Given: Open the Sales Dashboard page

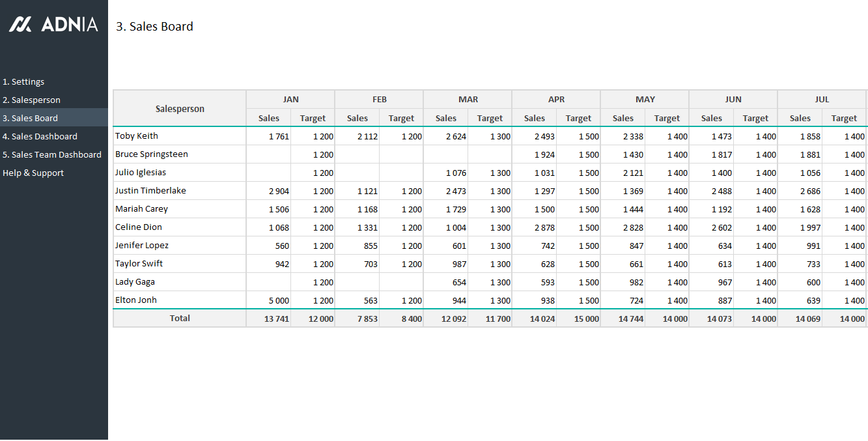Looking at the screenshot, I should (40, 136).
